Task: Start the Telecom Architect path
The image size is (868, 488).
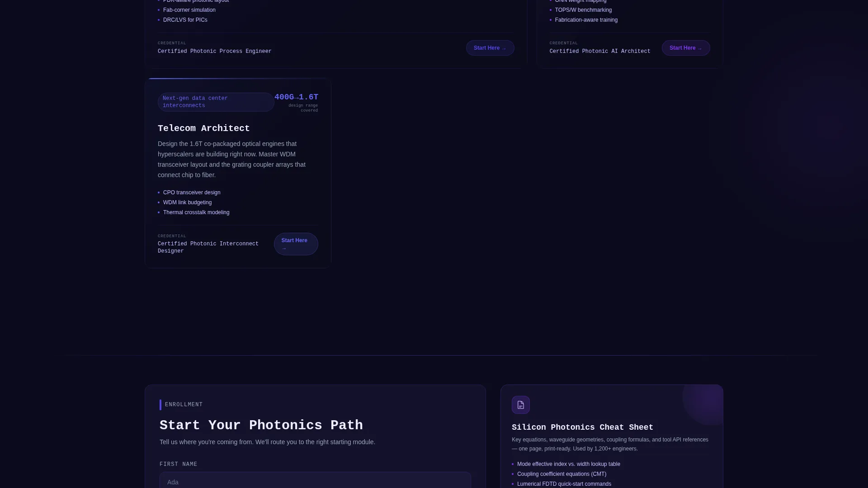Action: (296, 244)
